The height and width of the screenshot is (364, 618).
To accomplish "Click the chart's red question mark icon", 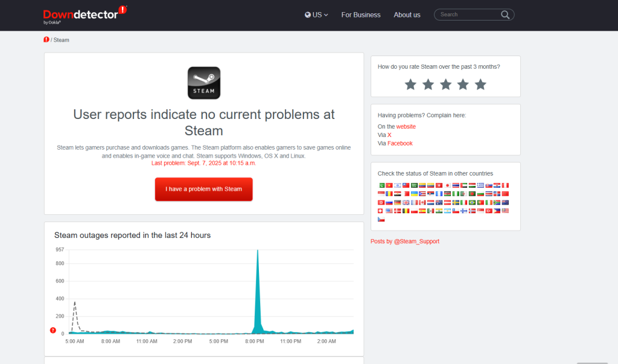I will (x=53, y=330).
